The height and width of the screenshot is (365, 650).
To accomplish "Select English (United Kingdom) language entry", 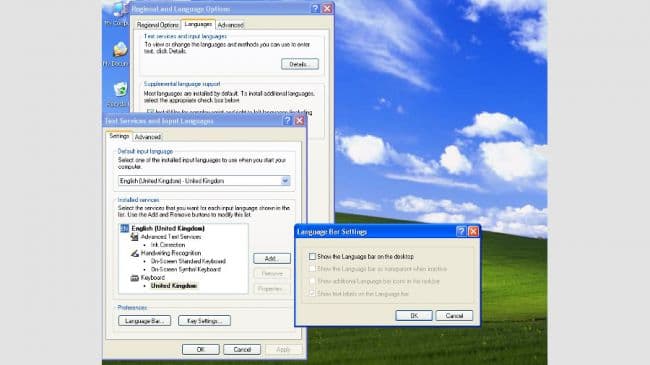I will pos(168,229).
